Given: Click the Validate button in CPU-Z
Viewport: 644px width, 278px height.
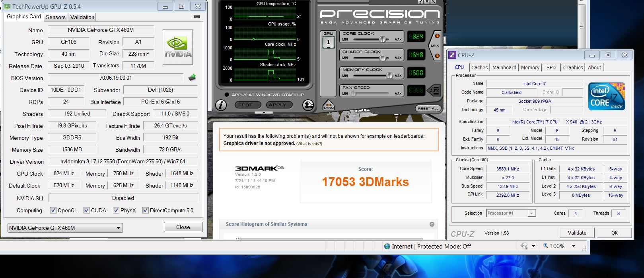Looking at the screenshot, I should [577, 233].
